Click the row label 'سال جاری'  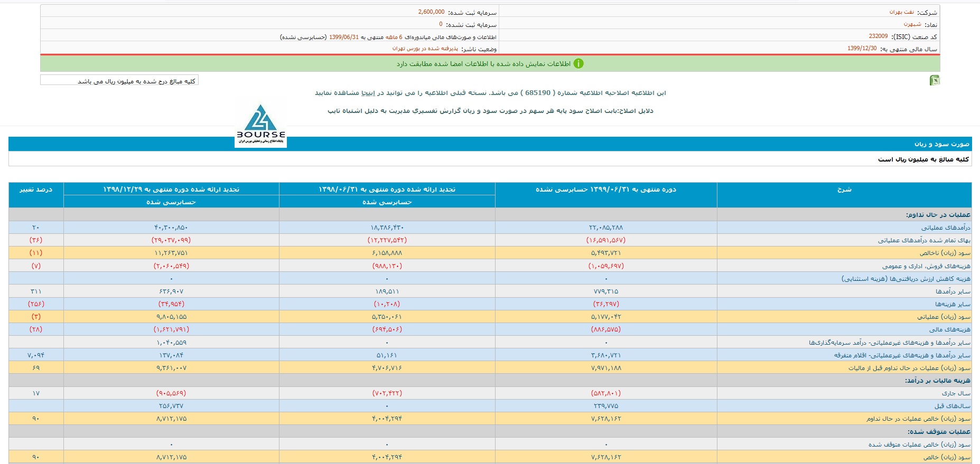(x=956, y=393)
